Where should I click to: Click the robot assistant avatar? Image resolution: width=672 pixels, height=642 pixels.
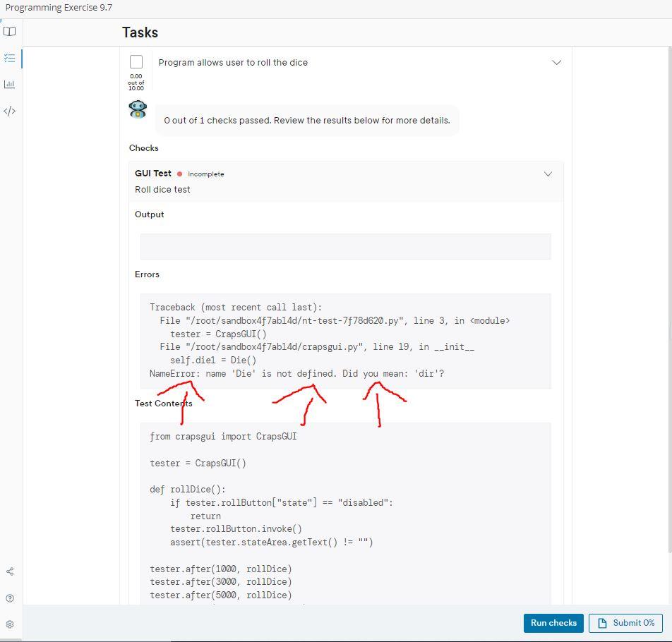pyautogui.click(x=137, y=109)
